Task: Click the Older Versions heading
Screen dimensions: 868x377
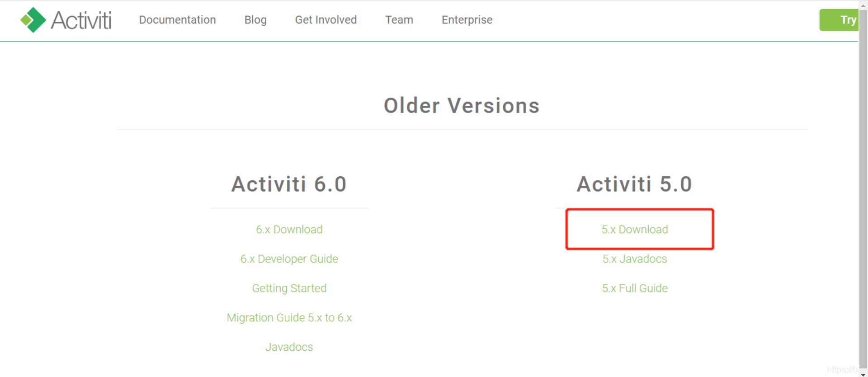Action: (462, 106)
